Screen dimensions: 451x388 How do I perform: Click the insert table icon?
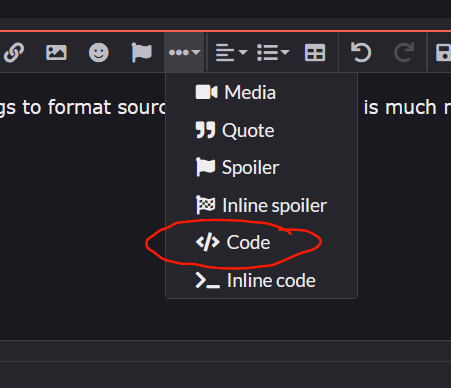tap(315, 52)
